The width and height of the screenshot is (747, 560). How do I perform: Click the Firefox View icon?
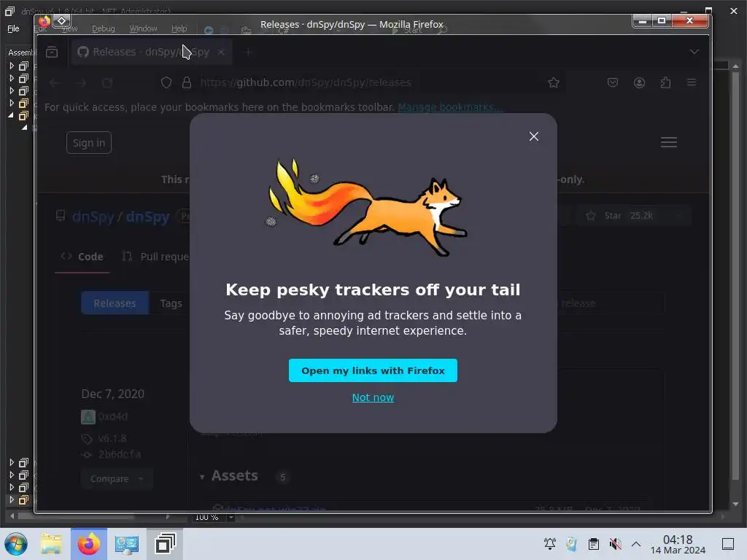click(52, 52)
